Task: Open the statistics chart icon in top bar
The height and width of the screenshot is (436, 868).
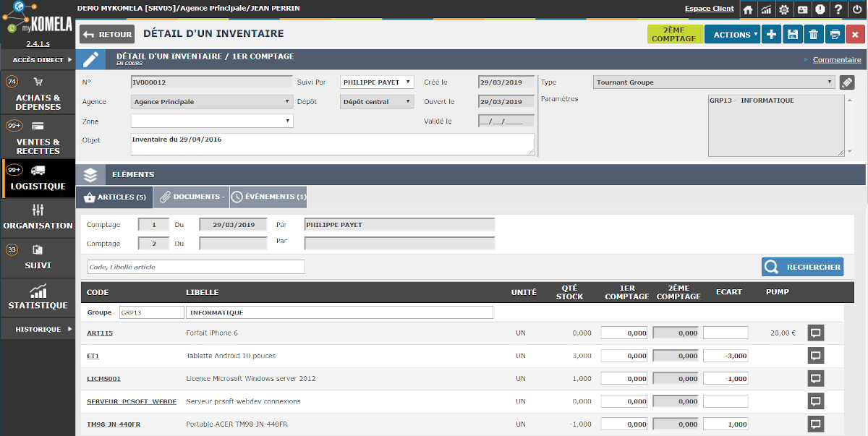Action: 766,9
